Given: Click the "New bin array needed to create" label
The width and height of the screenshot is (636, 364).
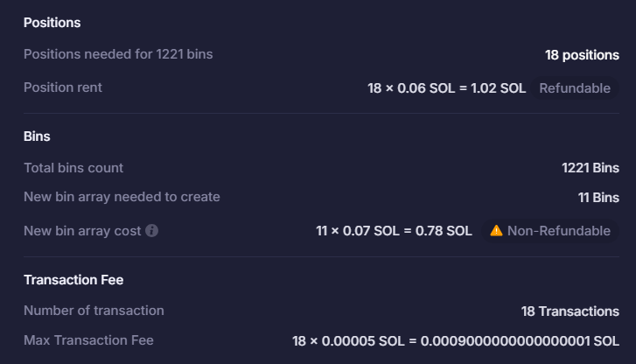Looking at the screenshot, I should pos(122,197).
